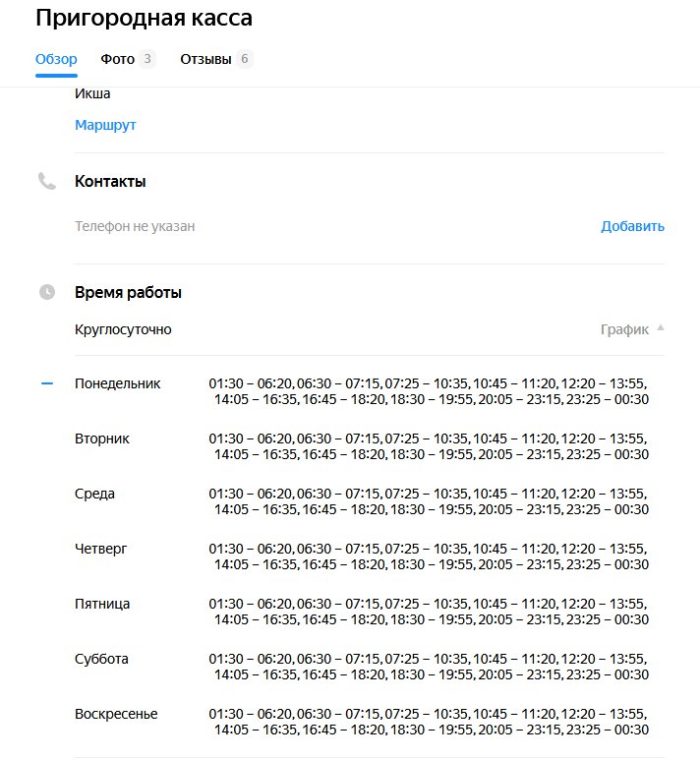700x760 pixels.
Task: Open the Отзывы tab
Action: click(x=205, y=59)
